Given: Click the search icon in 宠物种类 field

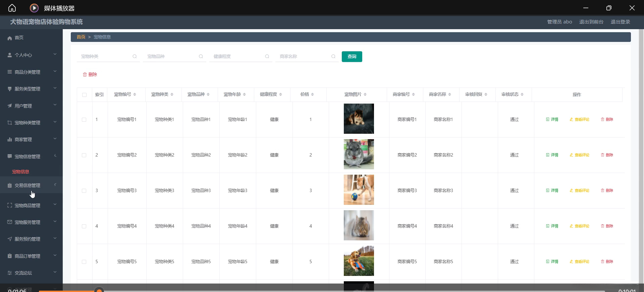Looking at the screenshot, I should [x=135, y=56].
